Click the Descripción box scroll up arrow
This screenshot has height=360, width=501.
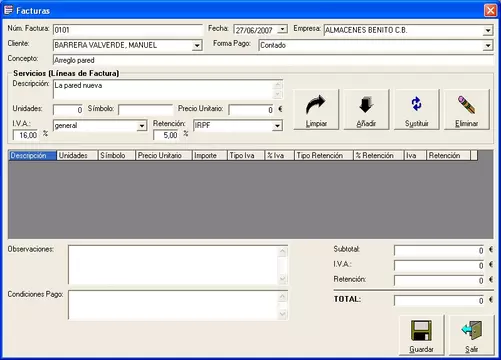278,85
